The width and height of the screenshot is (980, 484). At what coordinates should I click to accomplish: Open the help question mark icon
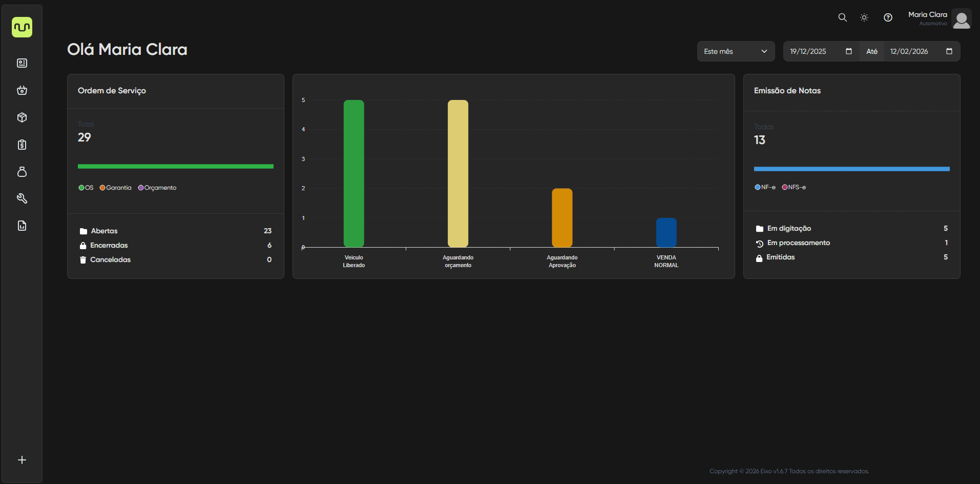point(888,17)
